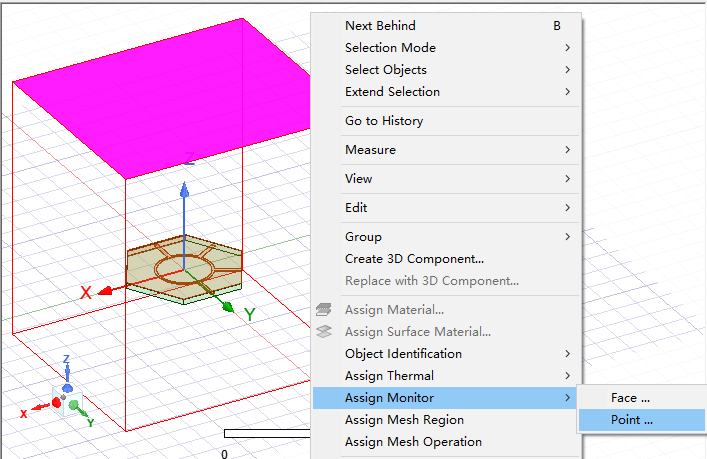Click the blue Z axis arrow
707x459 pixels.
point(183,192)
